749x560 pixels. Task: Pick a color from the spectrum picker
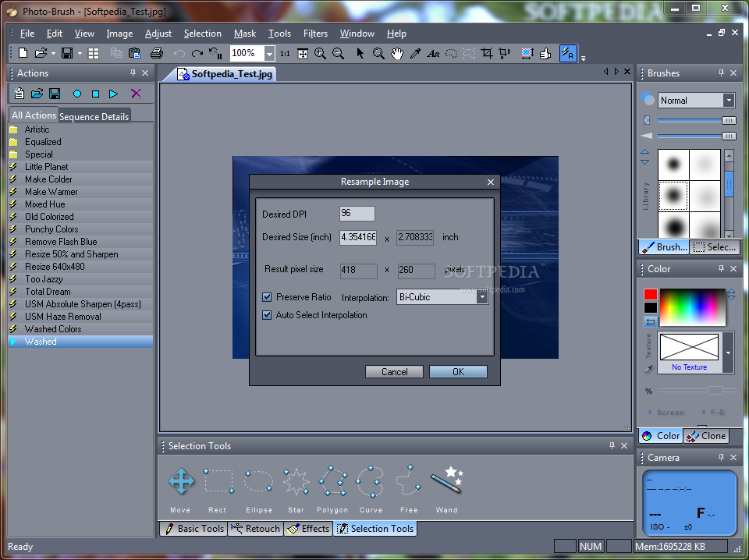coord(692,307)
